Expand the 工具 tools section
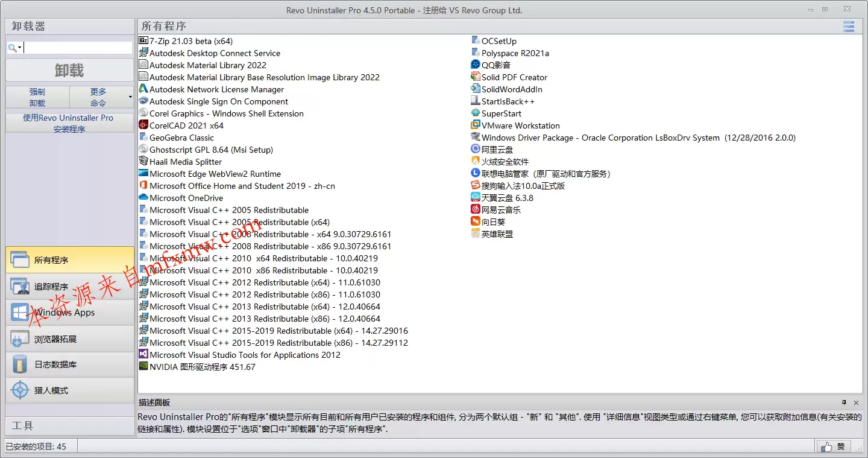Viewport: 868px width, 458px height. click(x=70, y=425)
